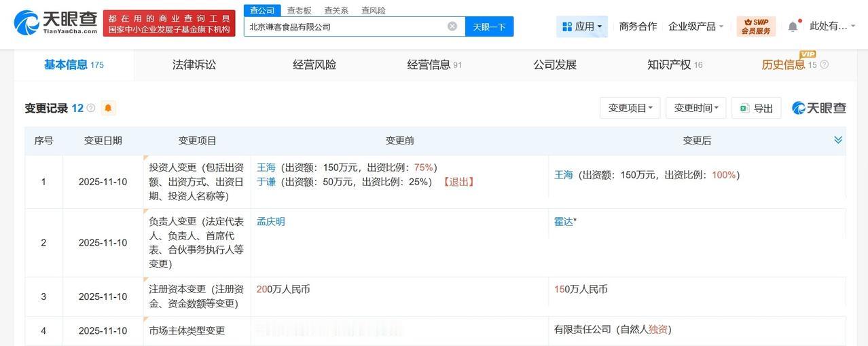Click the 负责人变更 item in row 2
This screenshot has width=868, height=346.
pyautogui.click(x=196, y=243)
